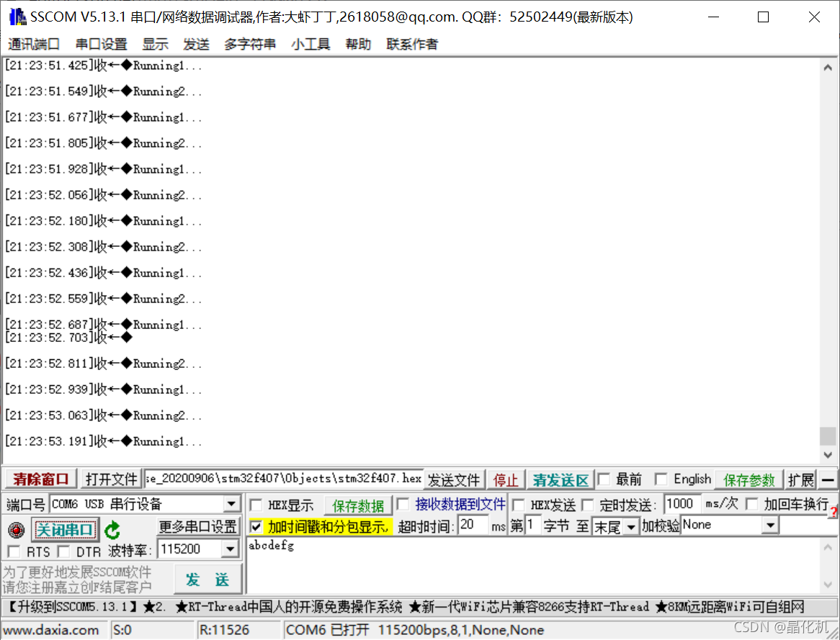
Task: Click the green refresh serial ports icon
Action: (x=112, y=531)
